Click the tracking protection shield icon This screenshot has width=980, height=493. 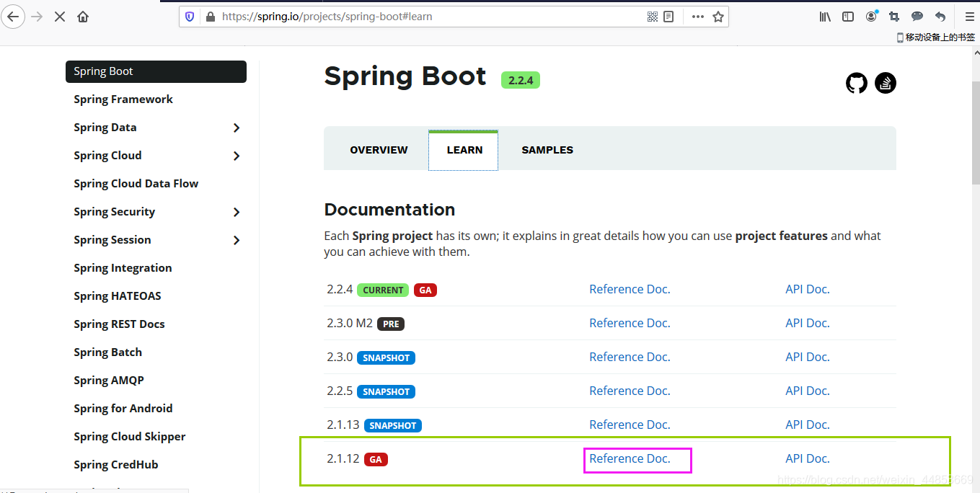[190, 17]
